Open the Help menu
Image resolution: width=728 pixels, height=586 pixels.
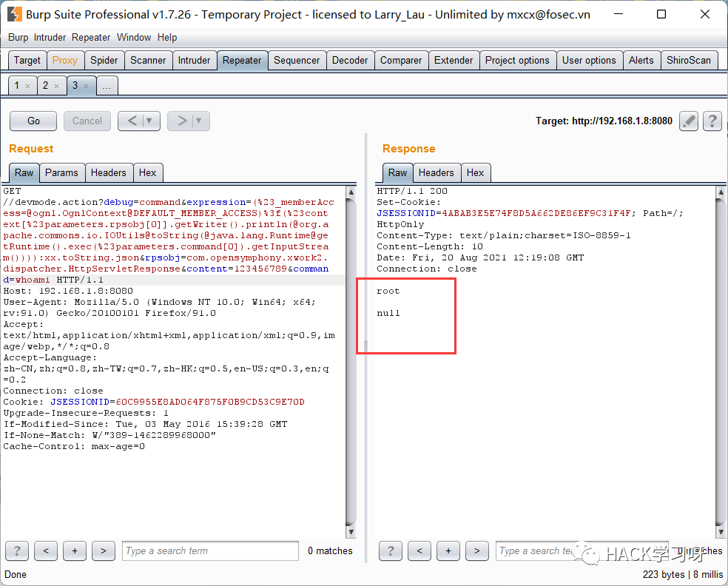167,37
